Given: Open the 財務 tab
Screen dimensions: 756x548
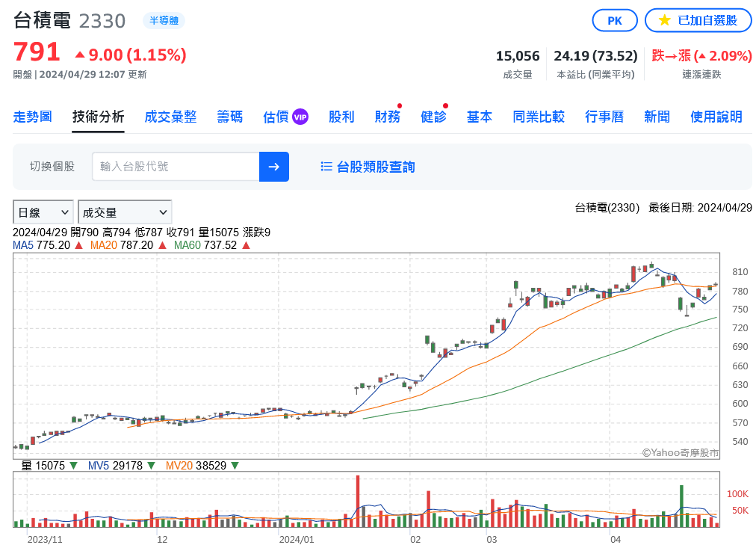Looking at the screenshot, I should (388, 117).
